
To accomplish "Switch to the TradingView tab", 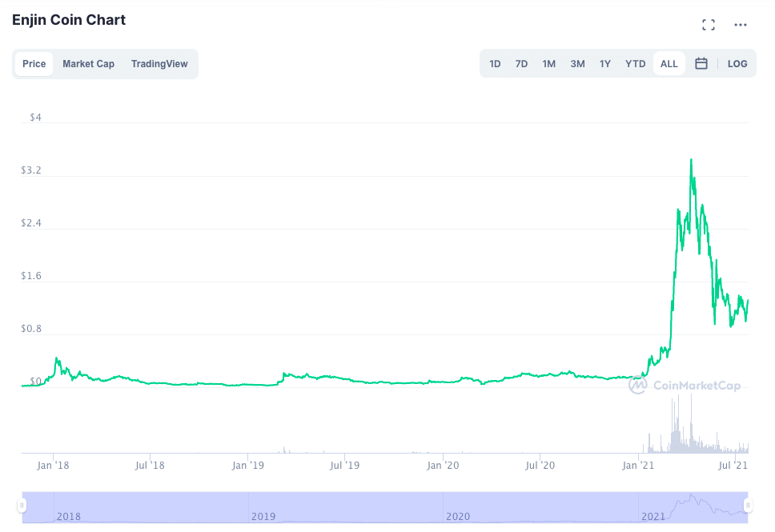I will click(159, 64).
